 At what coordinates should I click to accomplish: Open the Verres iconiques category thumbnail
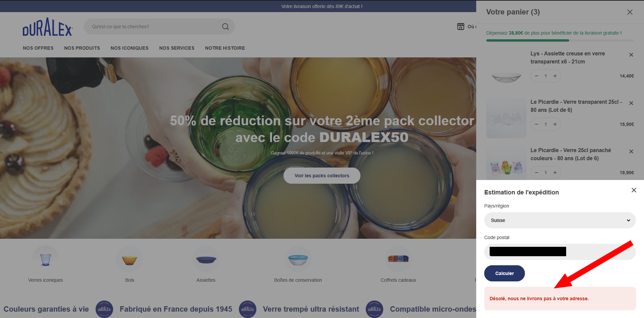tap(46, 259)
